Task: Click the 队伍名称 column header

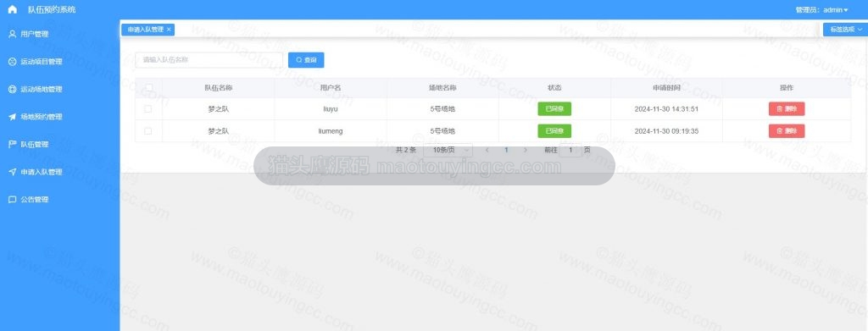Action: (x=218, y=87)
